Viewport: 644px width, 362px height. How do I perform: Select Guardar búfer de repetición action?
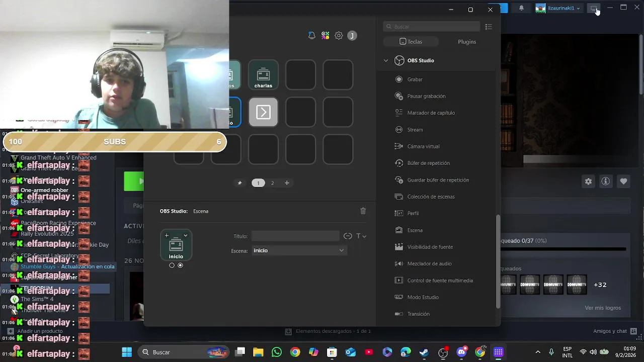[x=438, y=180]
